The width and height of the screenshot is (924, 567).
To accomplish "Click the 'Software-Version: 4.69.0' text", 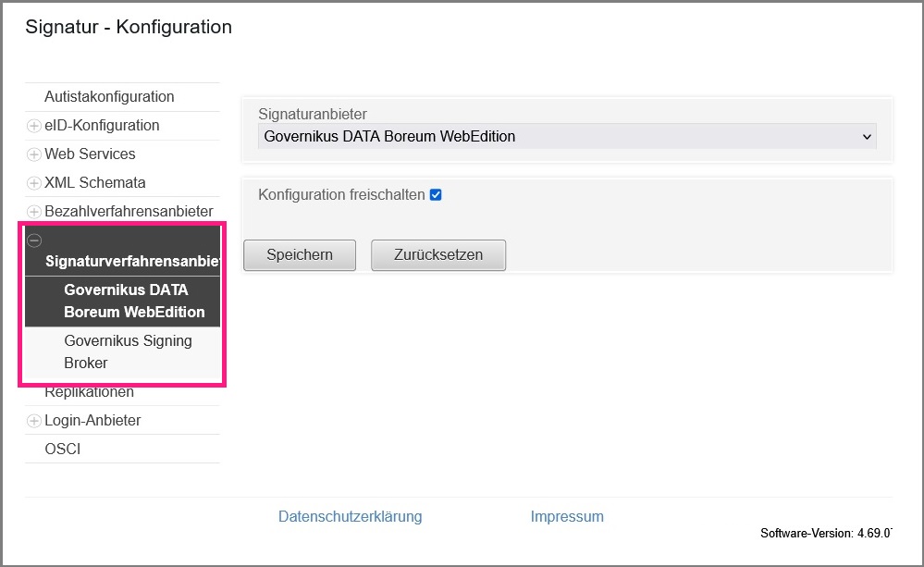I will point(826,534).
